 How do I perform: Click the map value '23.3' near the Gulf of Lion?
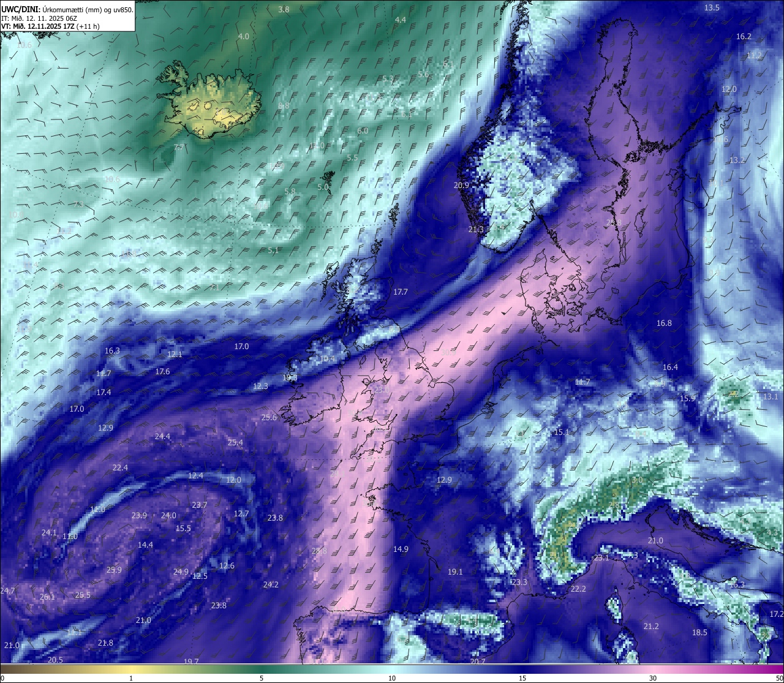point(519,583)
